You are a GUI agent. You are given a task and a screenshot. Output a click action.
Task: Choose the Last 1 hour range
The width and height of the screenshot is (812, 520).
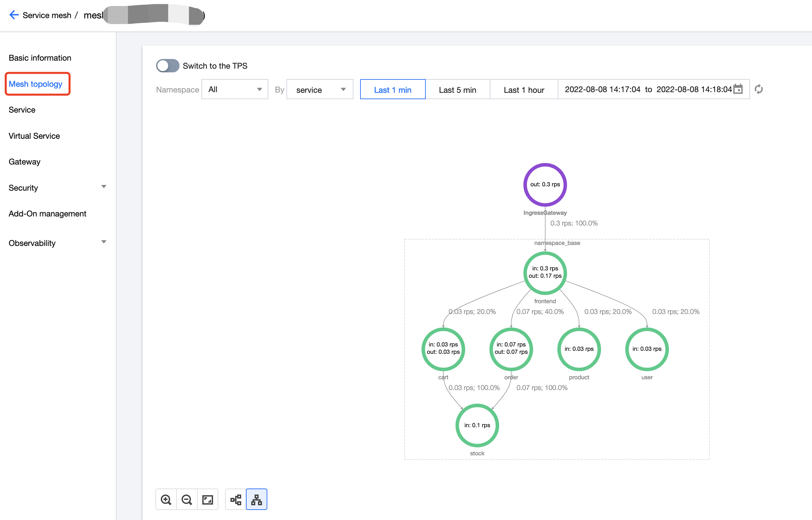[x=524, y=89]
